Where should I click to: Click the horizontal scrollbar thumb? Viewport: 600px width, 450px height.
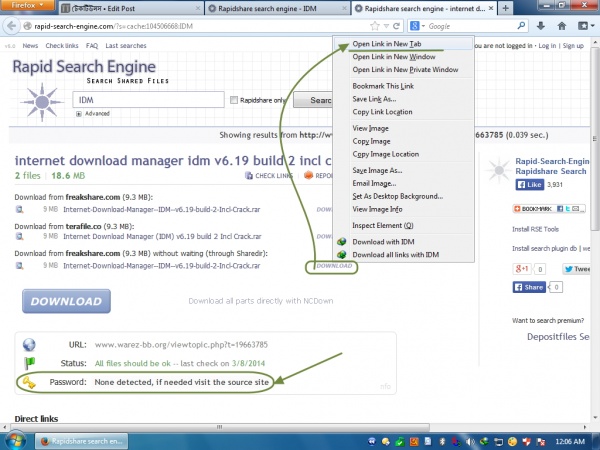click(219, 427)
